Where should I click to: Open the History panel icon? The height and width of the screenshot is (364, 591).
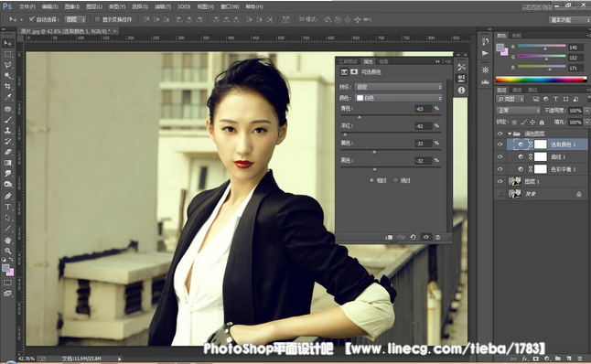click(x=485, y=41)
